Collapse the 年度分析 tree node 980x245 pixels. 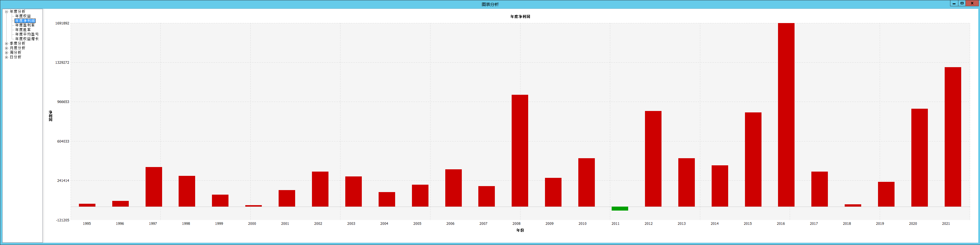coord(7,12)
